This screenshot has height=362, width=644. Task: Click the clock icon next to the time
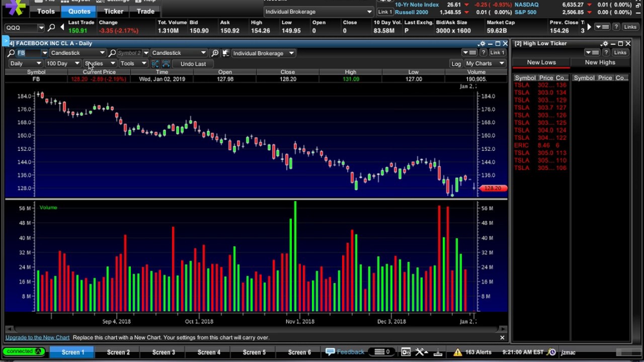tap(551, 352)
